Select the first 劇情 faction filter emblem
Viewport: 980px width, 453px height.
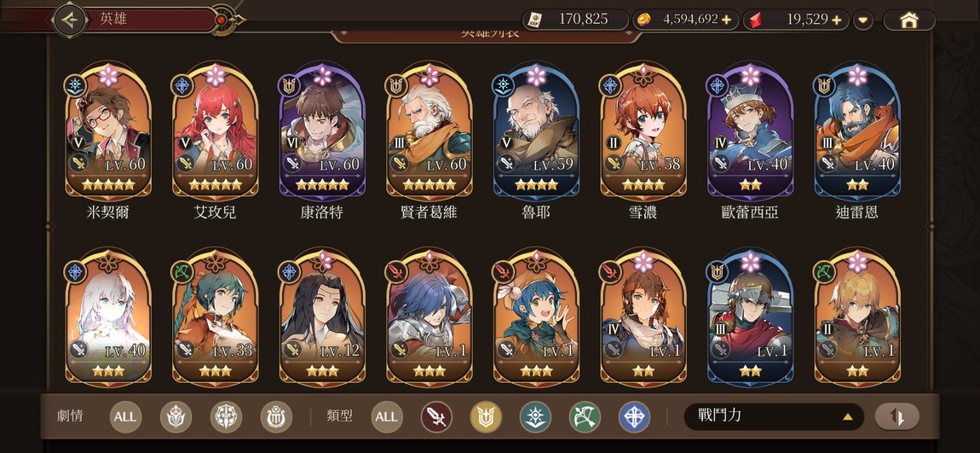coord(176,417)
